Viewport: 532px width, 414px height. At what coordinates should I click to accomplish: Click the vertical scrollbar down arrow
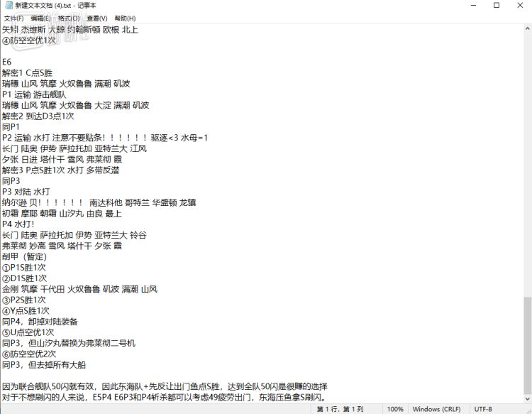point(528,398)
